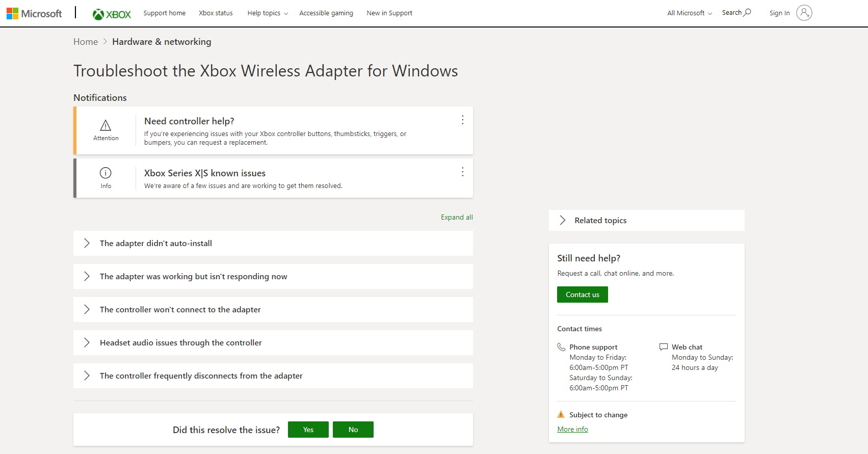Open the Help topics dropdown menu

(x=267, y=13)
